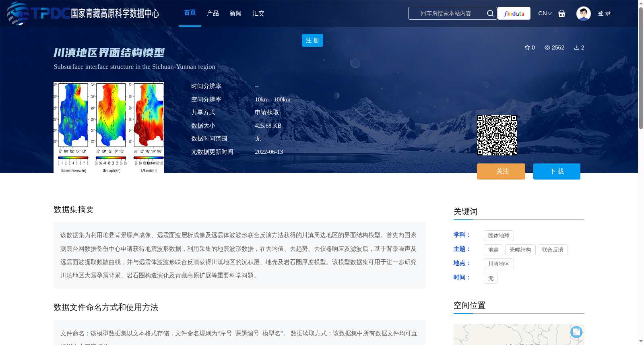
Task: Select the 首页 menu item
Action: pos(190,13)
